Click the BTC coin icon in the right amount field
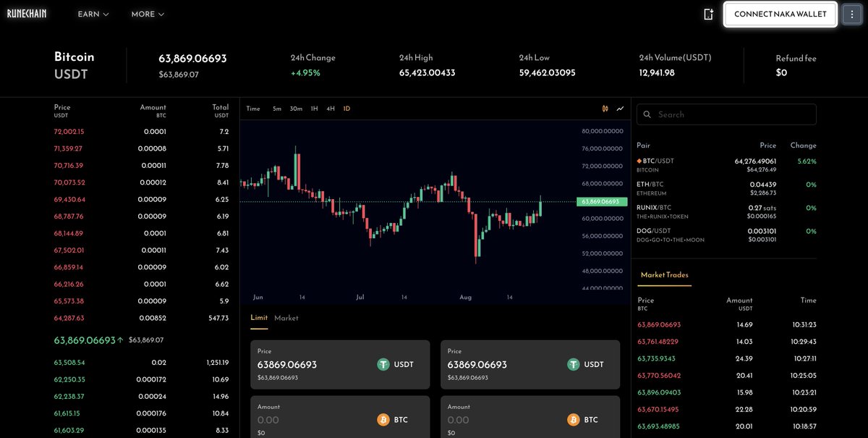The image size is (868, 438). coord(574,420)
